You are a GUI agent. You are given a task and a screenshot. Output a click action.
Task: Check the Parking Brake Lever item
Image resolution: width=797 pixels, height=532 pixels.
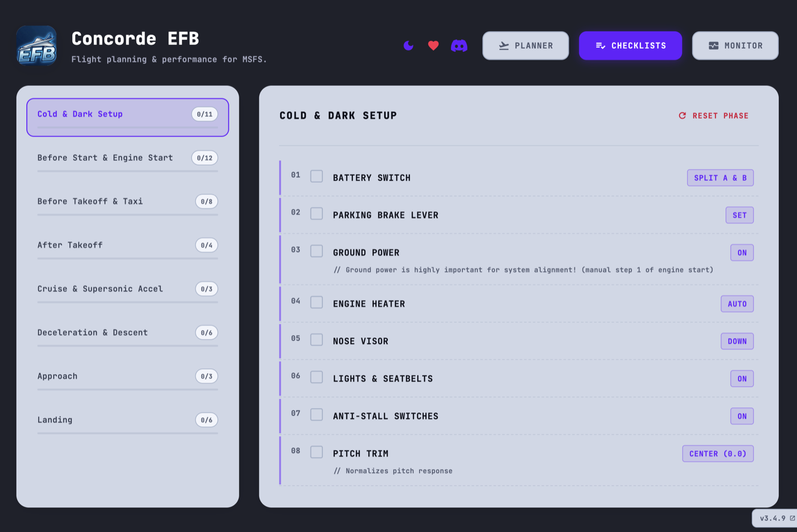tap(317, 214)
